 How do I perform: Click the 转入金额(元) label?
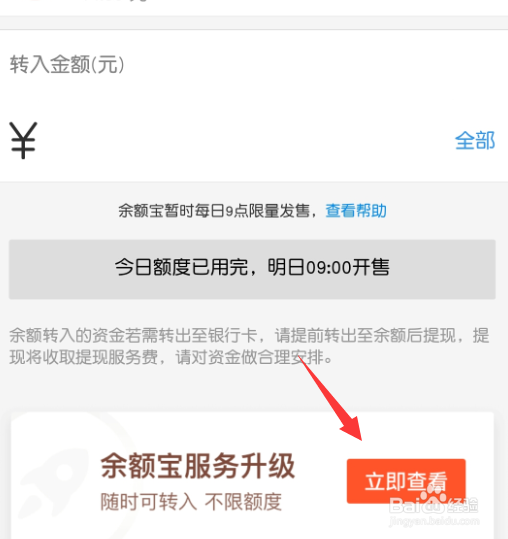click(x=67, y=64)
